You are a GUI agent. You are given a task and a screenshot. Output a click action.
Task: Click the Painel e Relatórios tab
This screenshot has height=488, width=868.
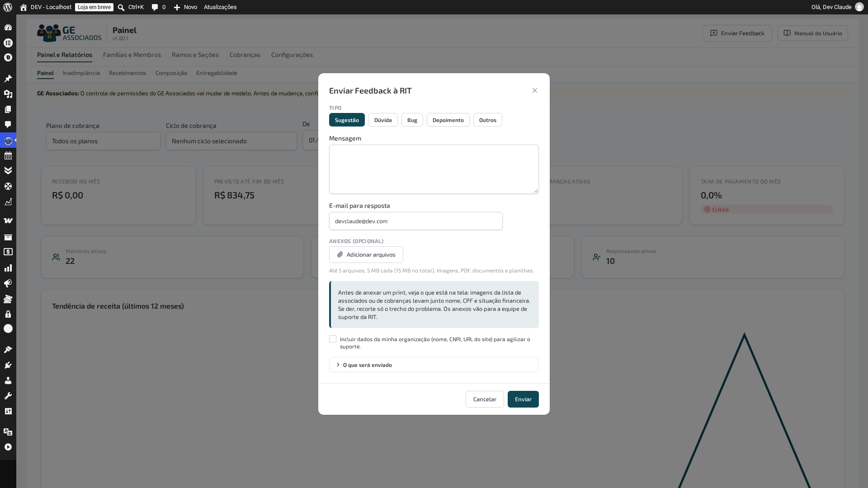coord(65,55)
